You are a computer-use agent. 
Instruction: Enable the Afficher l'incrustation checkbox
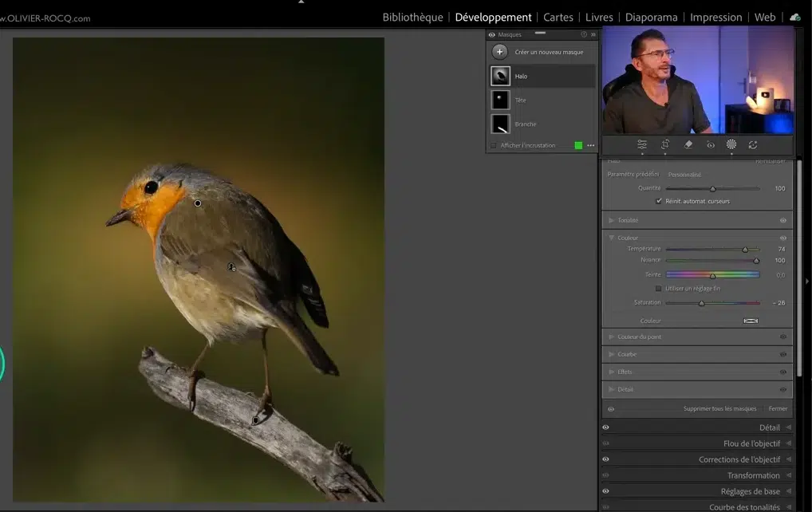[494, 146]
